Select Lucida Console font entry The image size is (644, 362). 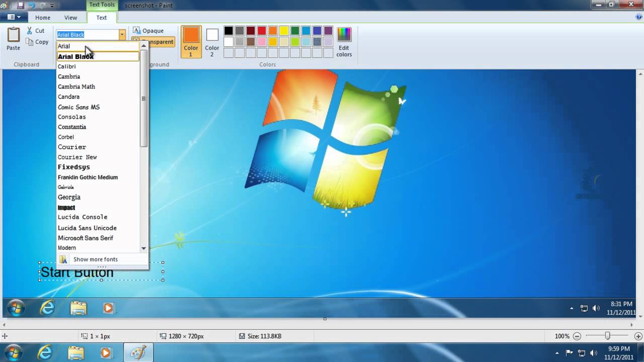(x=98, y=217)
